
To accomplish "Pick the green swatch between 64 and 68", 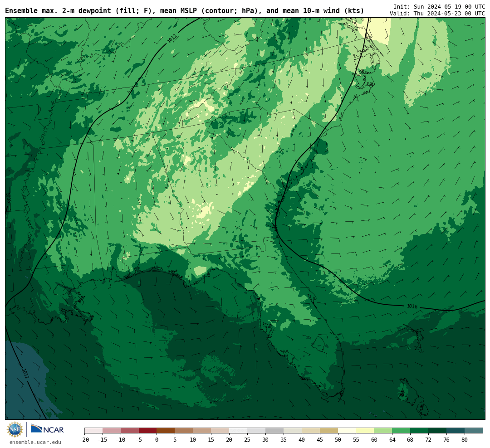I will [402, 431].
